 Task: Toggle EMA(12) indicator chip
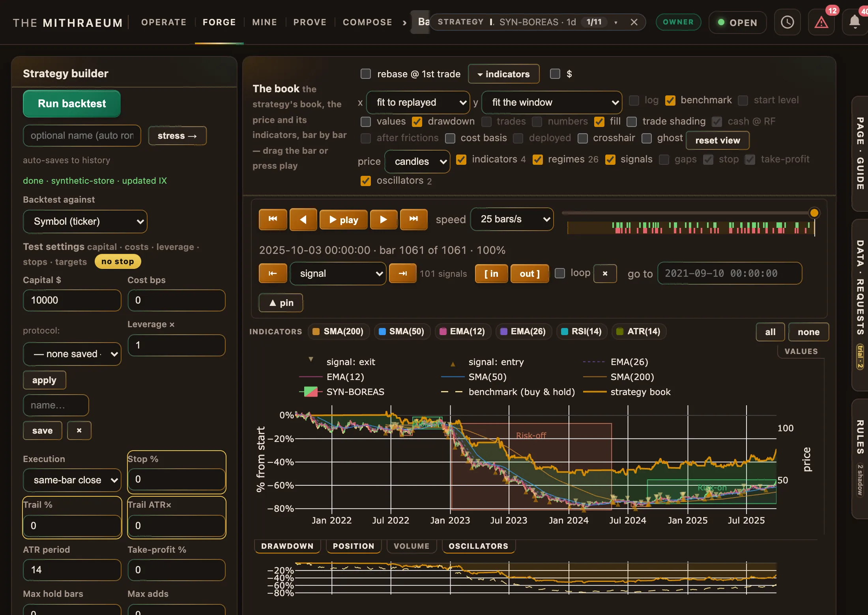coord(462,331)
